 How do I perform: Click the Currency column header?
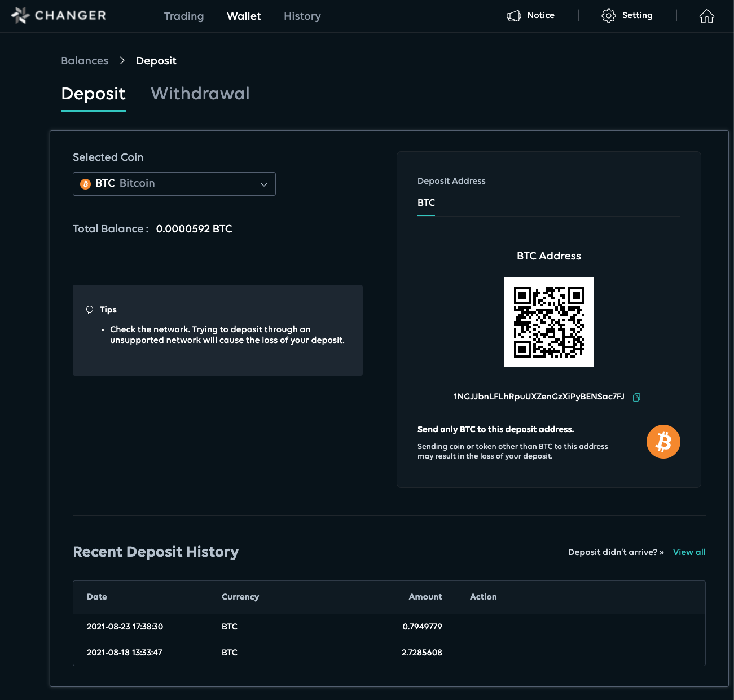coord(240,597)
